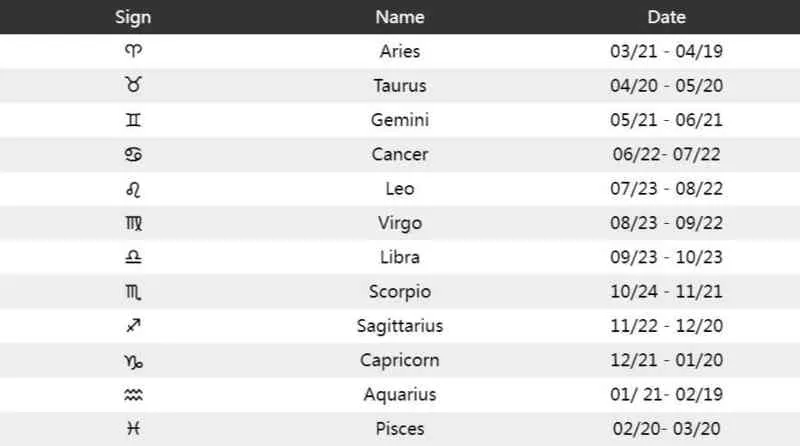
Task: Select the 03/21 - 04/19 date cell
Action: [666, 51]
